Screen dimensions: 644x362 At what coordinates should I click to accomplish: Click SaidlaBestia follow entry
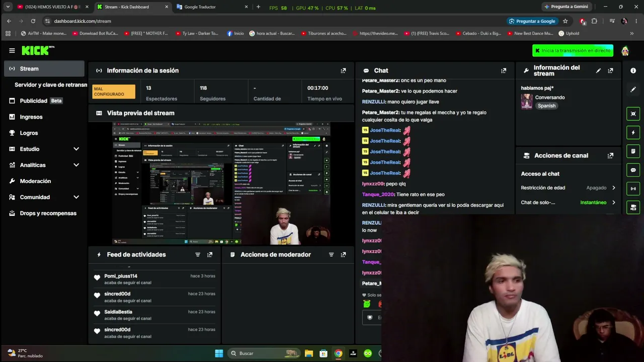154,315
